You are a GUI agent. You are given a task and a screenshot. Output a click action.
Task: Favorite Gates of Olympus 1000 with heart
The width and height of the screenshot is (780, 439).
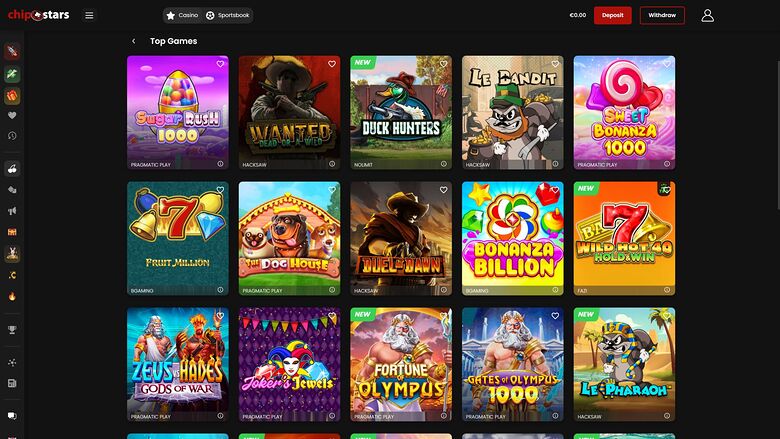coord(555,315)
